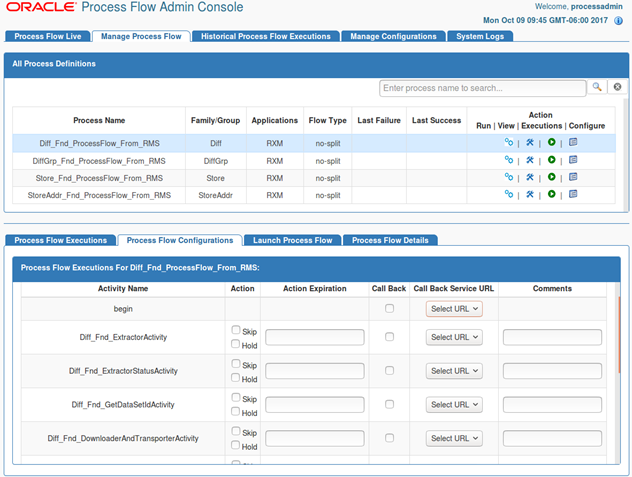Check Skip for Diff_Fnd_GetDataSetIdActivity

coord(236,398)
